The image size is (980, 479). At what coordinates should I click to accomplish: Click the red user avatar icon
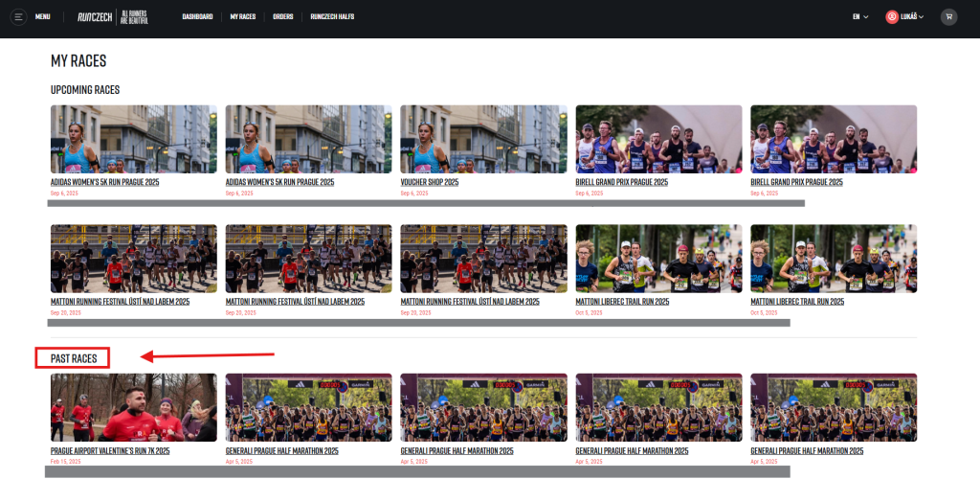[x=892, y=17]
